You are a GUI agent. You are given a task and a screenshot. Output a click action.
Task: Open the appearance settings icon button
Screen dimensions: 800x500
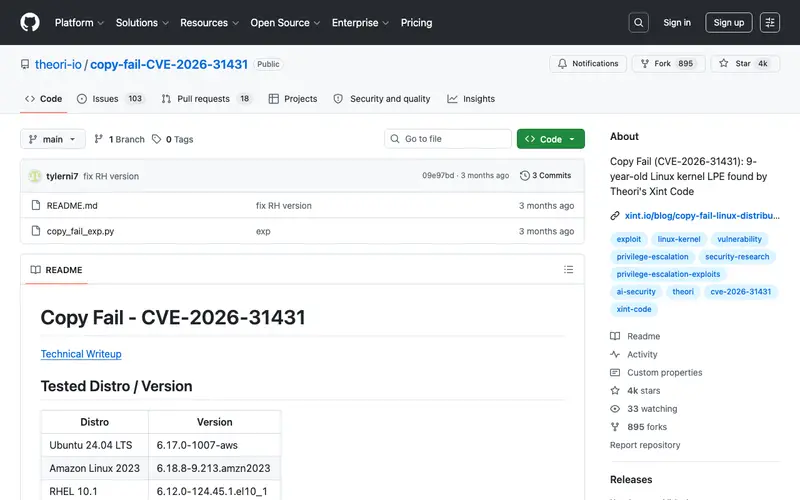(769, 22)
